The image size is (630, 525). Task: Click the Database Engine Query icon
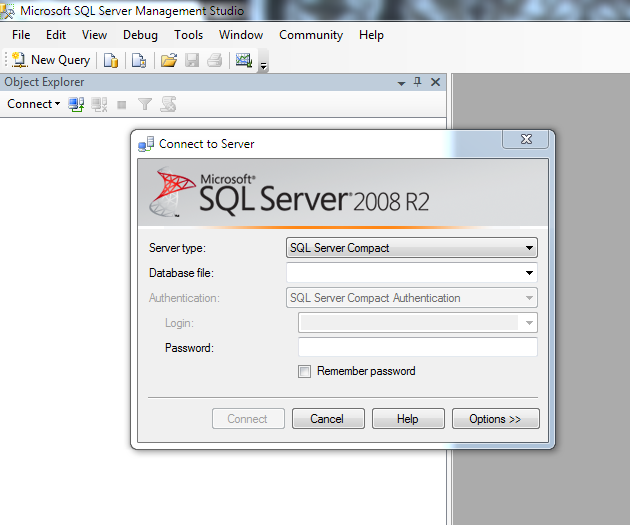111,60
